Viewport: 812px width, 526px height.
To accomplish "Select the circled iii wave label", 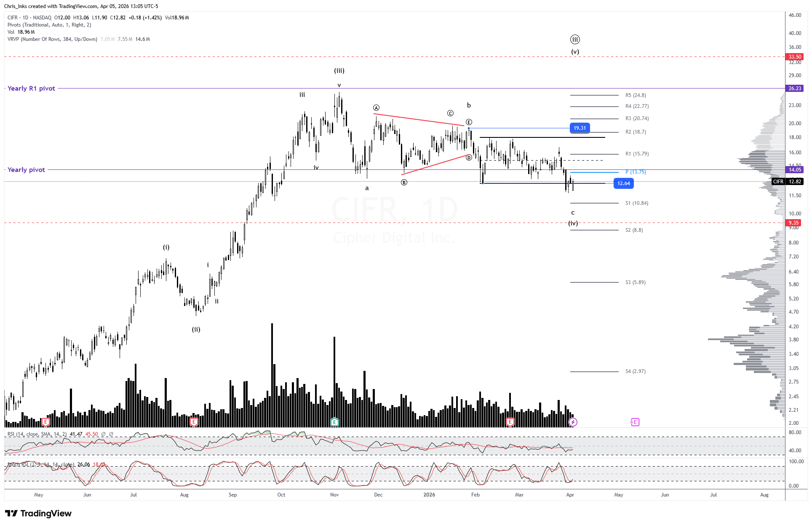I will click(575, 40).
